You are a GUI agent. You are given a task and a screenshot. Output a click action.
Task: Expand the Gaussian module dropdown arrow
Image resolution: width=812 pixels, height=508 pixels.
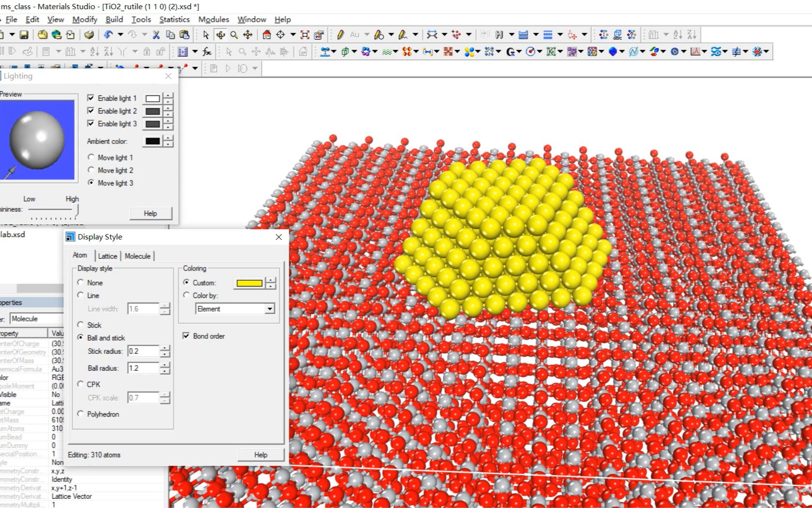tap(519, 52)
